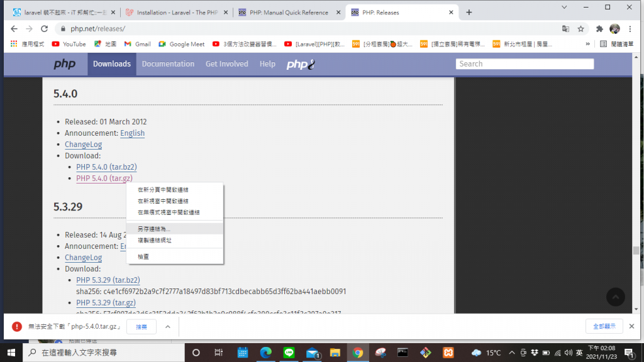The height and width of the screenshot is (362, 644).
Task: Choose 檢查 from context menu
Action: pos(175,257)
